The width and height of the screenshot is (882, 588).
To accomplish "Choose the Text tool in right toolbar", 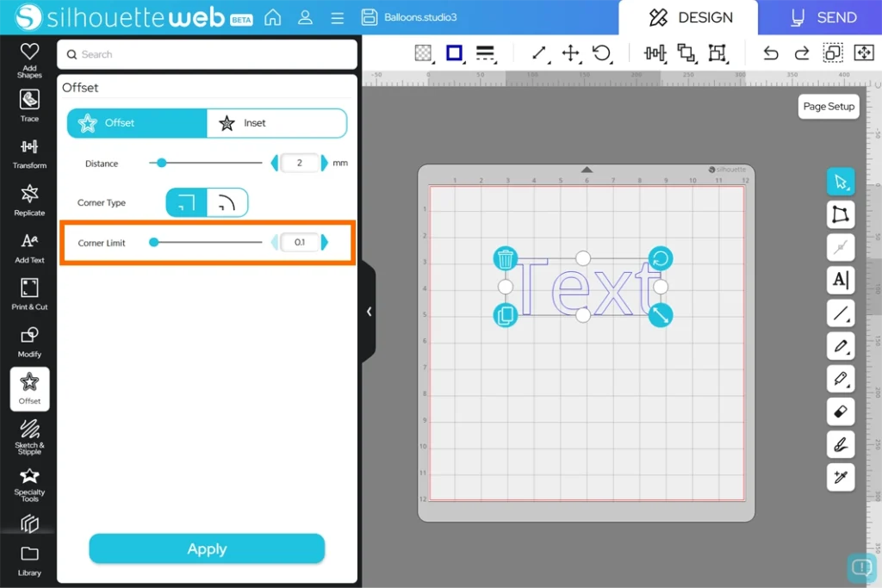I will (840, 279).
